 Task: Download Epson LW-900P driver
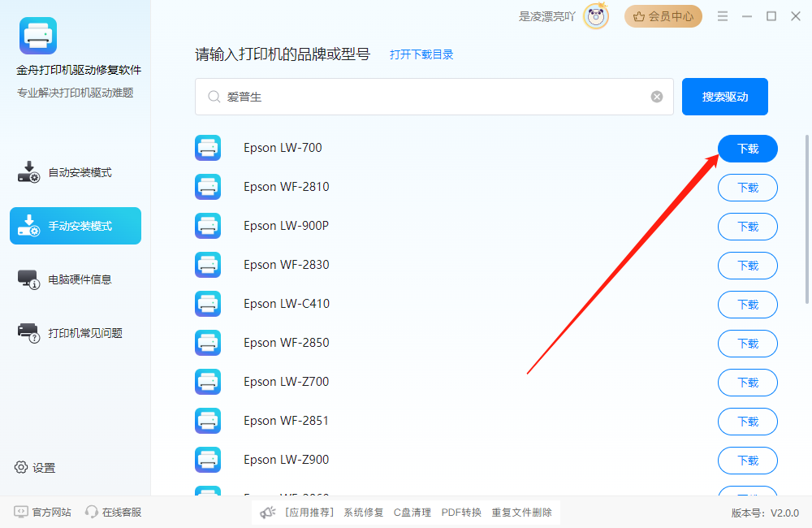pyautogui.click(x=747, y=227)
